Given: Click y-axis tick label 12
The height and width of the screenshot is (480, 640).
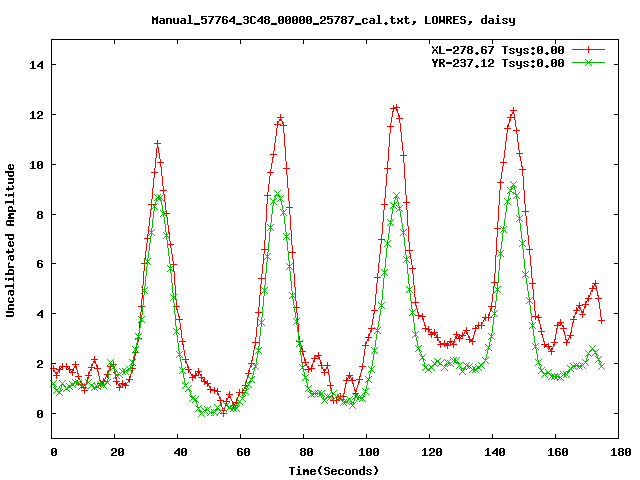Looking at the screenshot, I should [x=36, y=115].
